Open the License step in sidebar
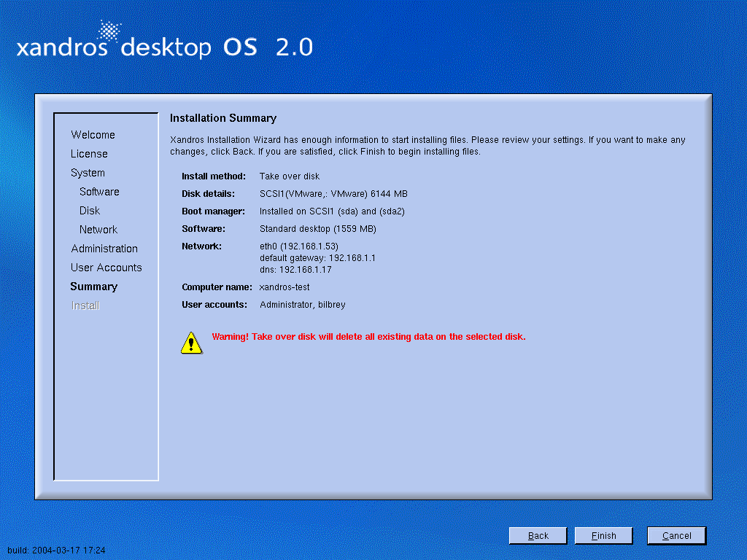This screenshot has height=560, width=747. pyautogui.click(x=89, y=154)
